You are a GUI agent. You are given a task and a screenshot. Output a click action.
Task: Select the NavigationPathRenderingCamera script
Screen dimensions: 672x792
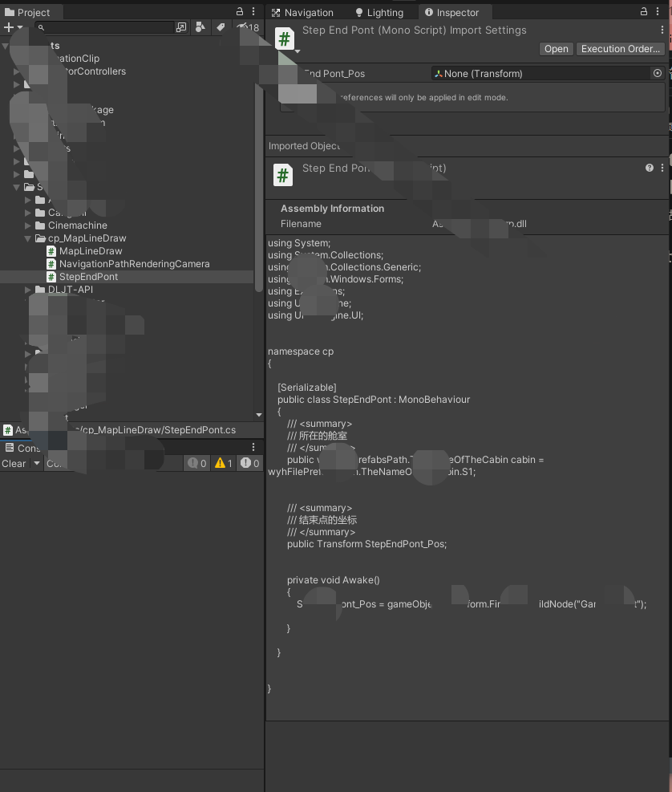tap(134, 264)
